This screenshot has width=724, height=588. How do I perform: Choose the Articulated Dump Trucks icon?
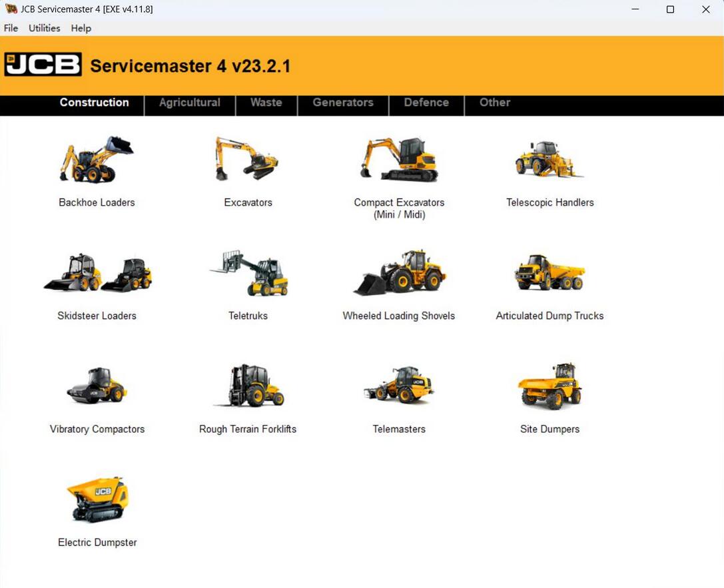click(549, 272)
